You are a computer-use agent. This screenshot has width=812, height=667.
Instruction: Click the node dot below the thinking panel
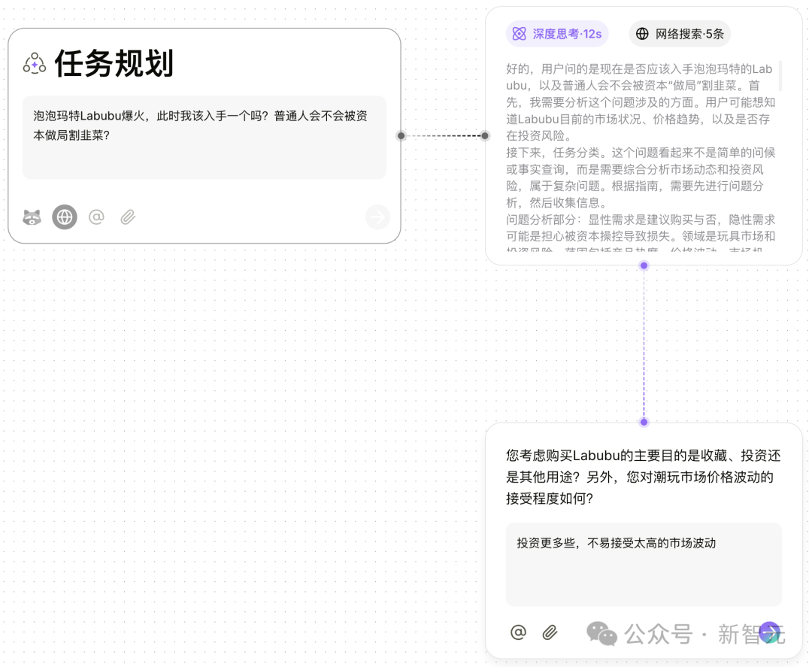pos(644,265)
